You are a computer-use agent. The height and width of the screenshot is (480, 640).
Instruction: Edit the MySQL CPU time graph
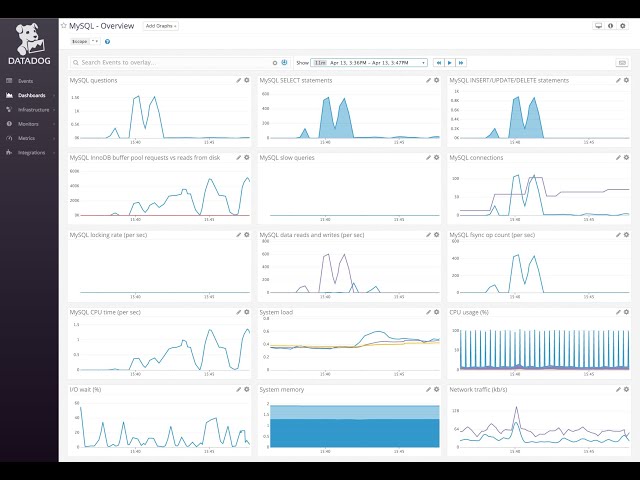(239, 312)
